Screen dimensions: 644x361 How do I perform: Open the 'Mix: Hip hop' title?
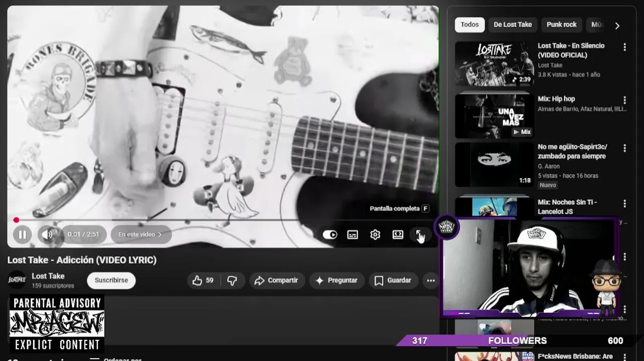[x=556, y=99]
